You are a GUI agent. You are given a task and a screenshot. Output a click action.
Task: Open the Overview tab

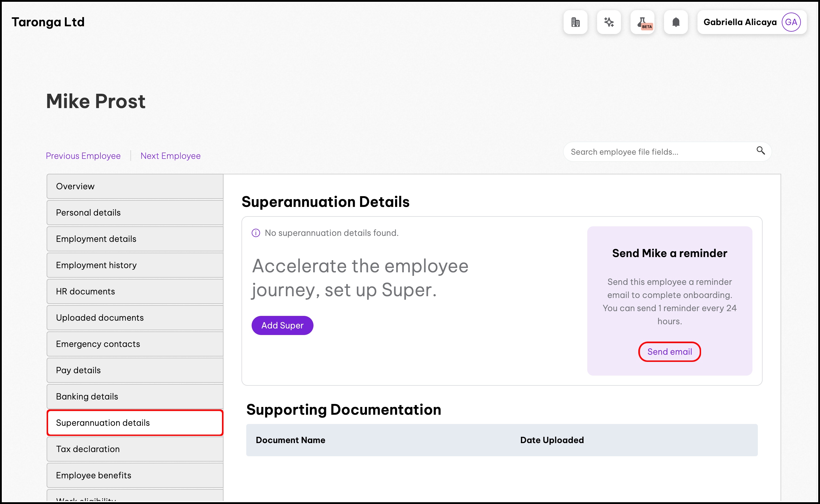coord(135,186)
